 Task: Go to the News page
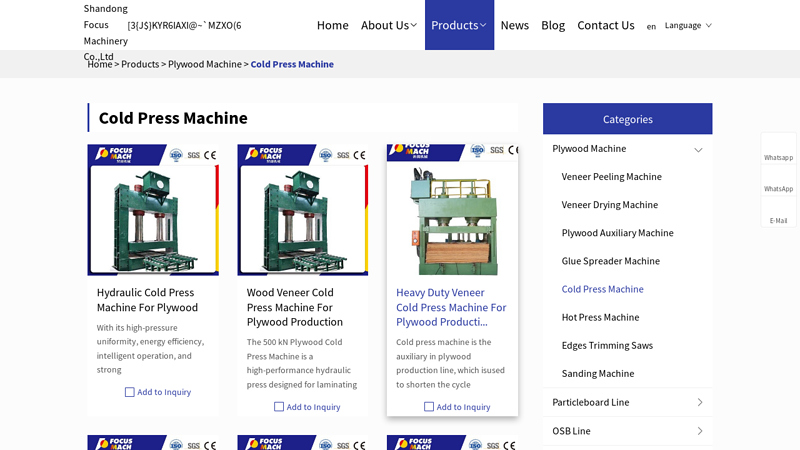tap(514, 25)
